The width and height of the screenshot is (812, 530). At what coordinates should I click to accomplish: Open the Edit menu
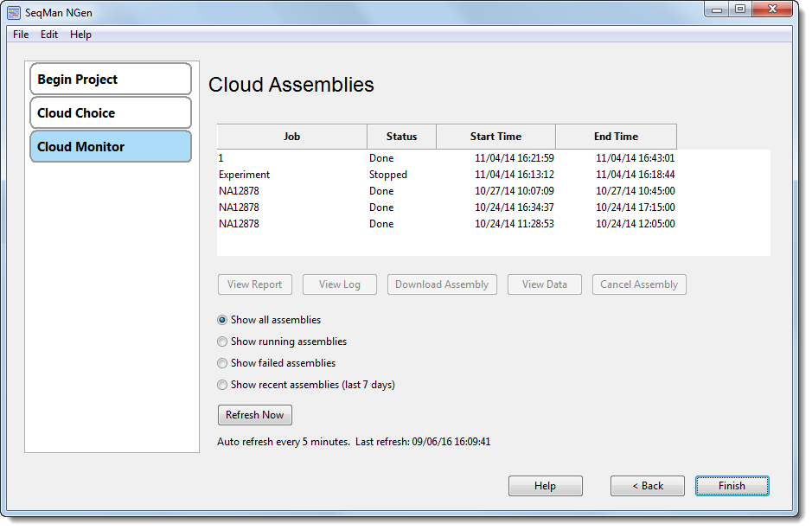49,35
